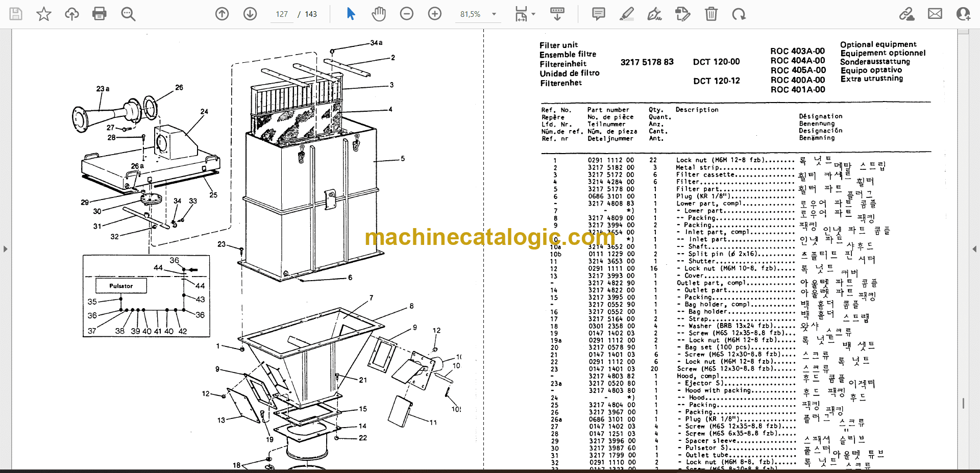Click the "DCT 120-12" model text
This screenshot has height=473, width=980.
click(x=716, y=81)
